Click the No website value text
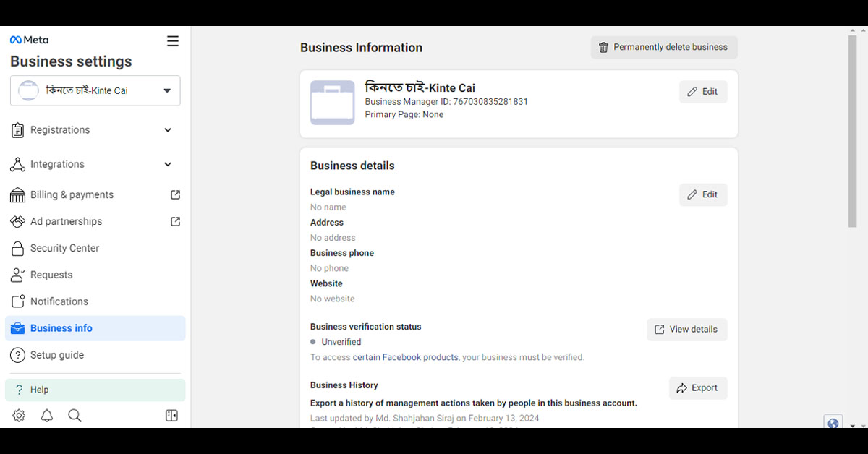The height and width of the screenshot is (454, 868). click(333, 299)
